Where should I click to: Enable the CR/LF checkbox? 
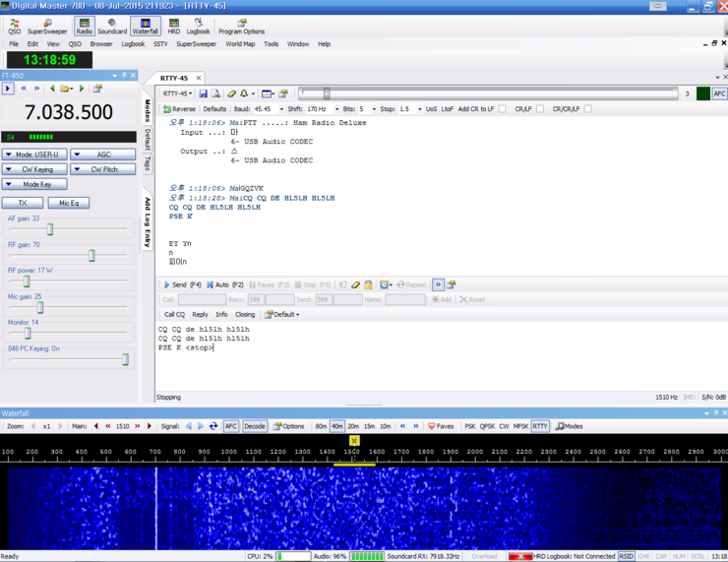pos(539,109)
